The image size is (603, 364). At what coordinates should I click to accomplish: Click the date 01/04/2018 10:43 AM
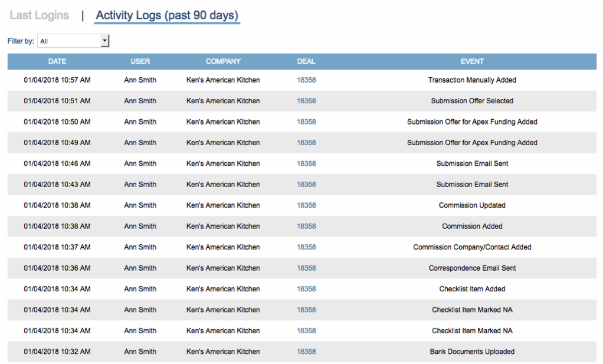[57, 185]
